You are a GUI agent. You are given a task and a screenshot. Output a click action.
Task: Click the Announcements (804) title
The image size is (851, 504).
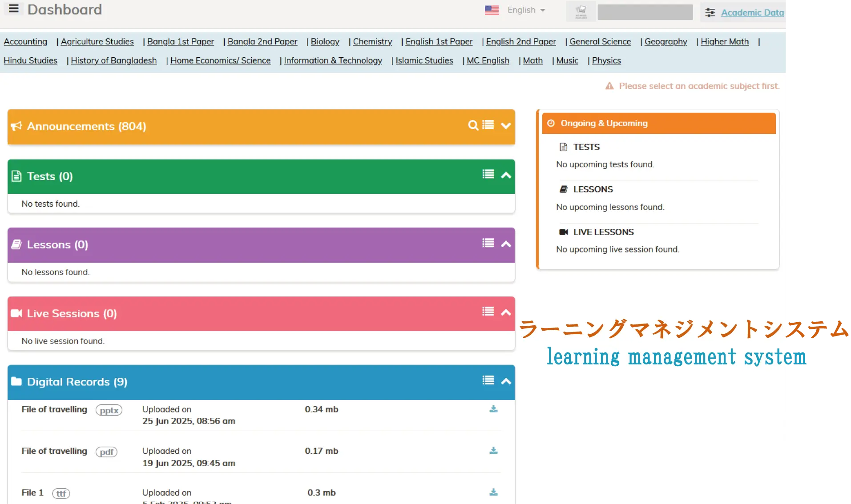tap(87, 126)
